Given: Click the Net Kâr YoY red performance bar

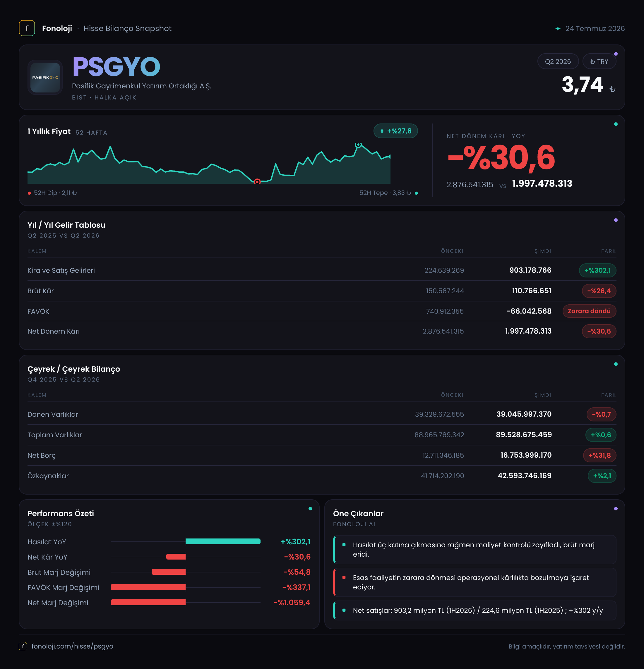Looking at the screenshot, I should [x=176, y=557].
